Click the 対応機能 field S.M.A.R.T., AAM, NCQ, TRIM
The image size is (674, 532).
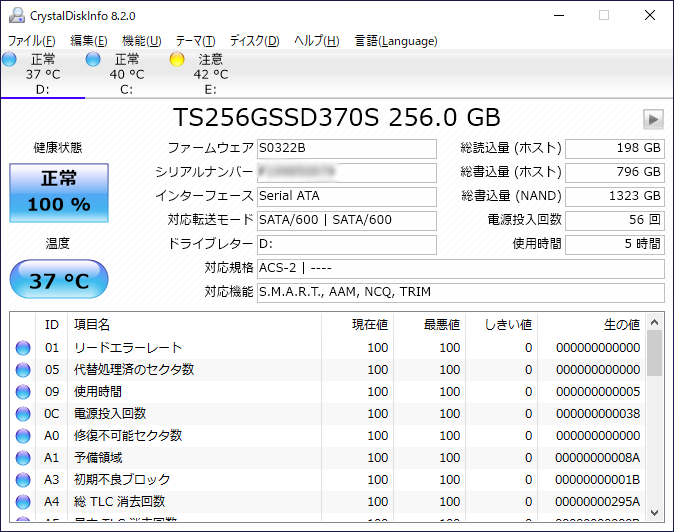point(461,293)
